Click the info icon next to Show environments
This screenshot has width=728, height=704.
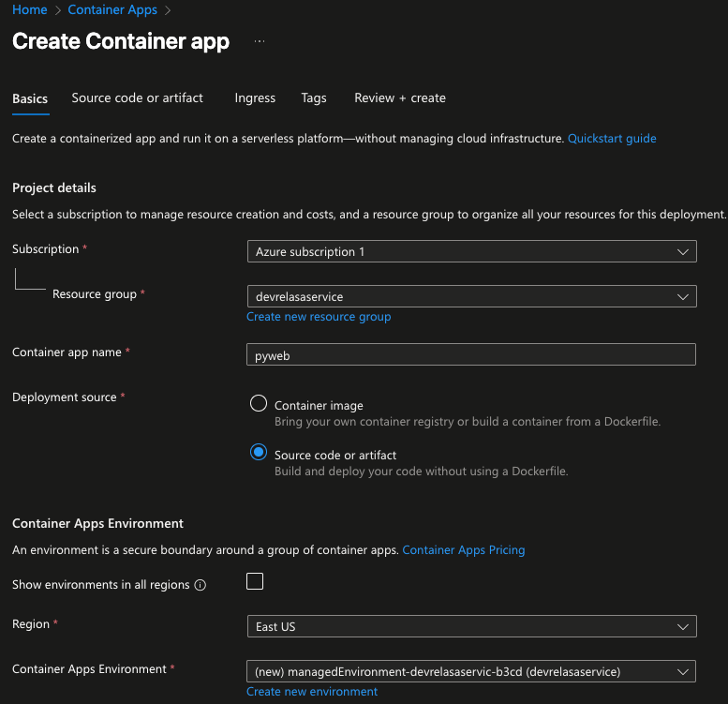tap(200, 585)
